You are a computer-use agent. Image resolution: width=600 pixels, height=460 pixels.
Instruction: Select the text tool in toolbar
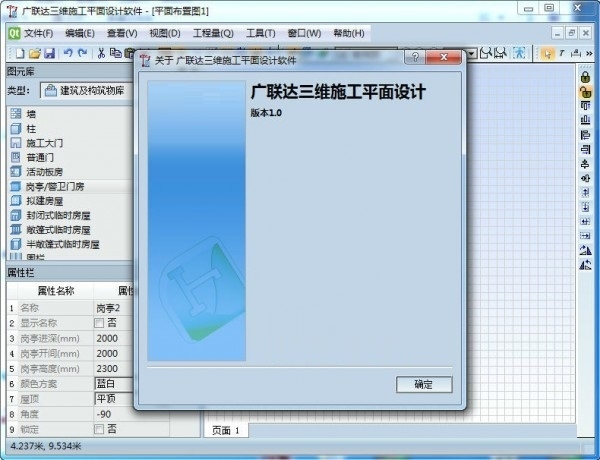[562, 54]
